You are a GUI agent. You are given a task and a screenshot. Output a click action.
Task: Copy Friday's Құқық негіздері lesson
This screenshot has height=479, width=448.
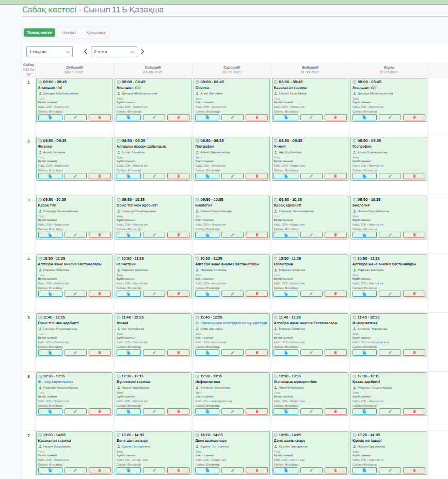pyautogui.click(x=364, y=470)
